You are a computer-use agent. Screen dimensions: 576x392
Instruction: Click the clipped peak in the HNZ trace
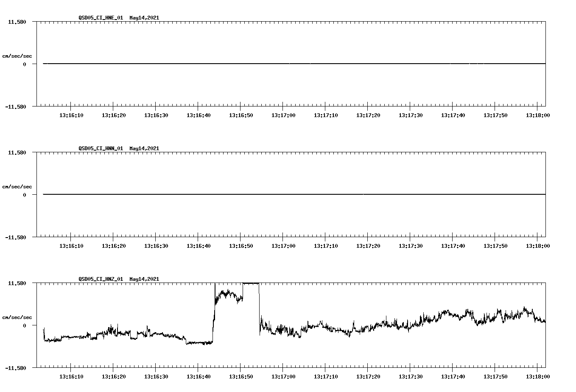pyautogui.click(x=250, y=283)
